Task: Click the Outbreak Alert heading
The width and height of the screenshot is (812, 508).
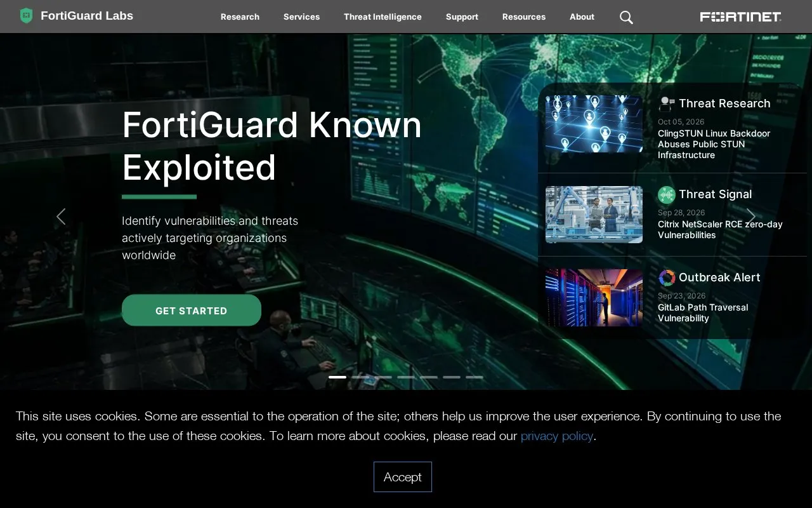Action: 719,277
